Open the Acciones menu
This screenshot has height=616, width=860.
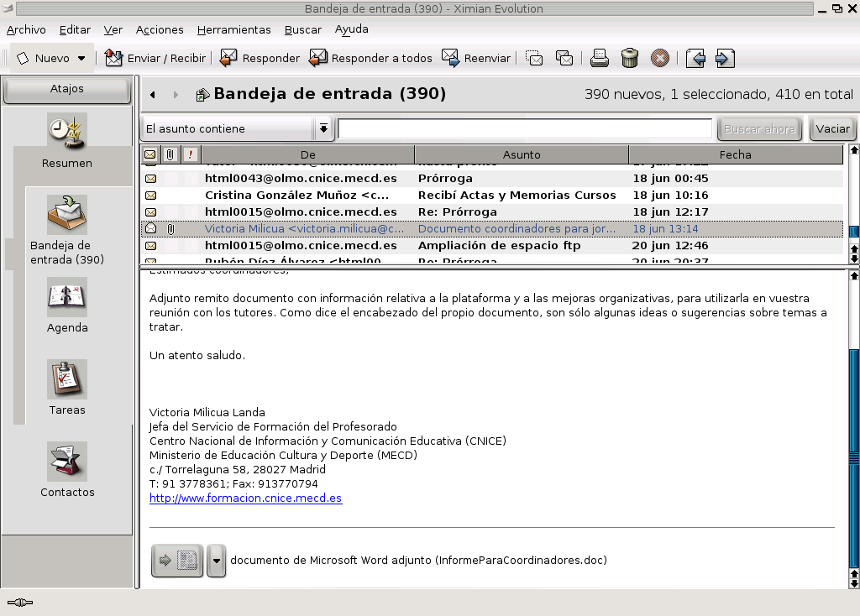(x=160, y=29)
